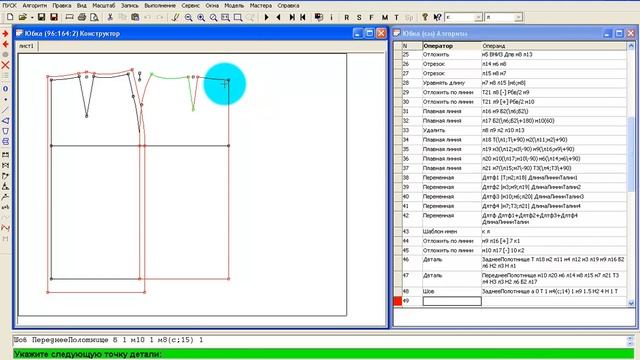The width and height of the screenshot is (640, 360).
Task: Click the algorithm table scrollbar thumb
Action: pos(631,154)
